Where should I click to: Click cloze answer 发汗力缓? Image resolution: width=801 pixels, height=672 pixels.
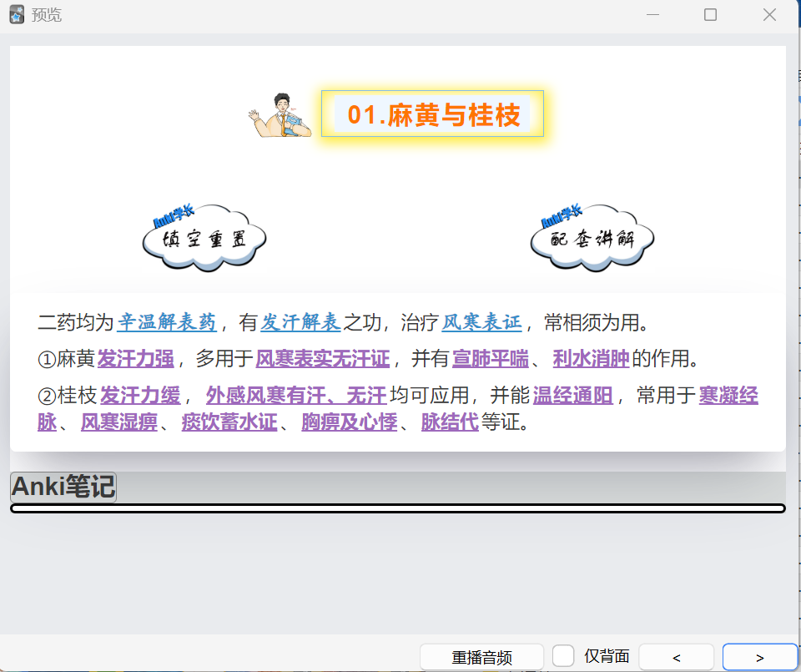pyautogui.click(x=140, y=396)
